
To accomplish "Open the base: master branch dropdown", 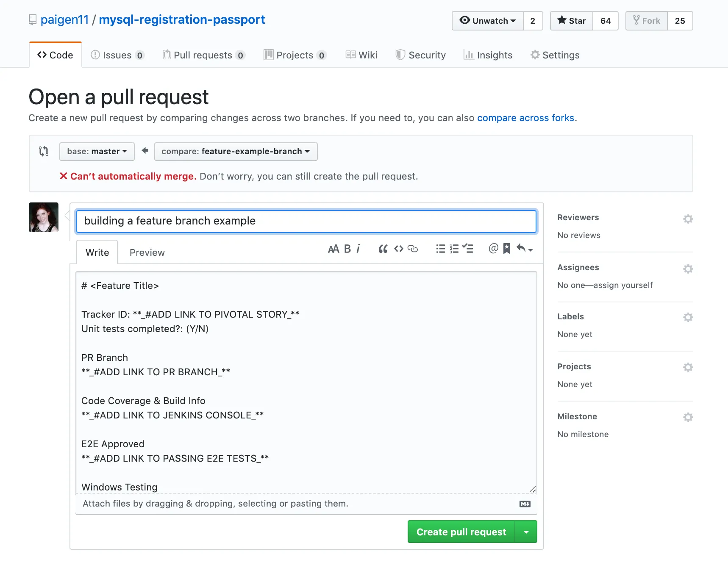I will (97, 151).
